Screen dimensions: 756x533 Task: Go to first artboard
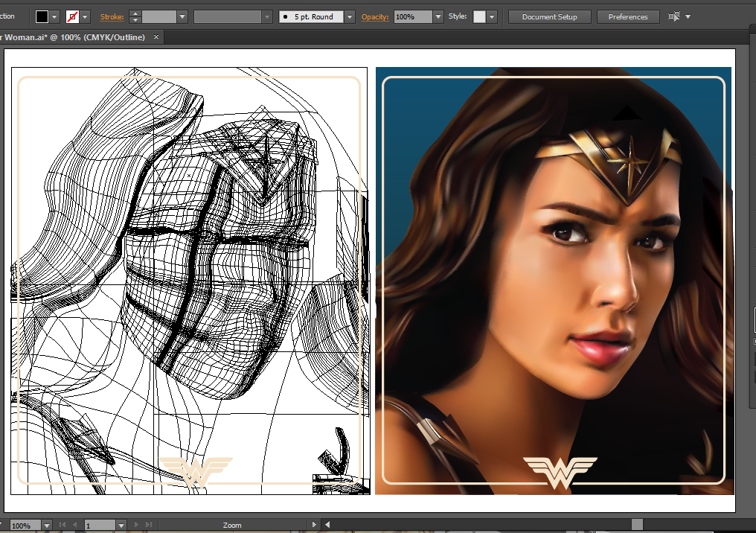(x=63, y=525)
